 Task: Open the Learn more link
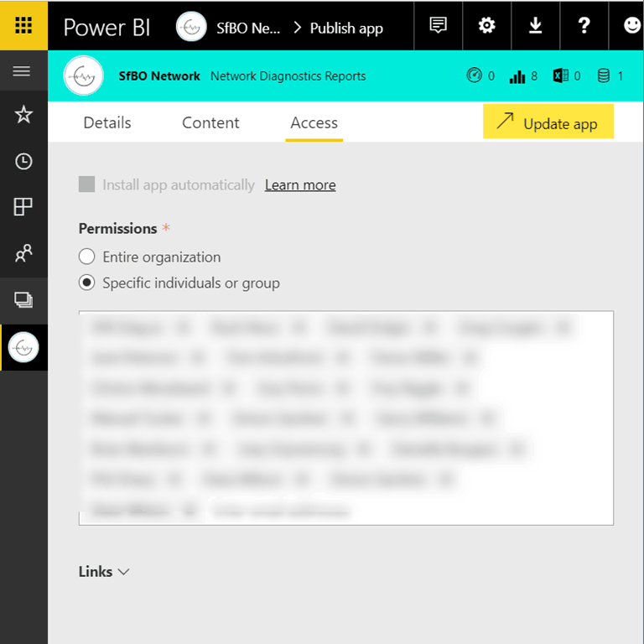300,185
